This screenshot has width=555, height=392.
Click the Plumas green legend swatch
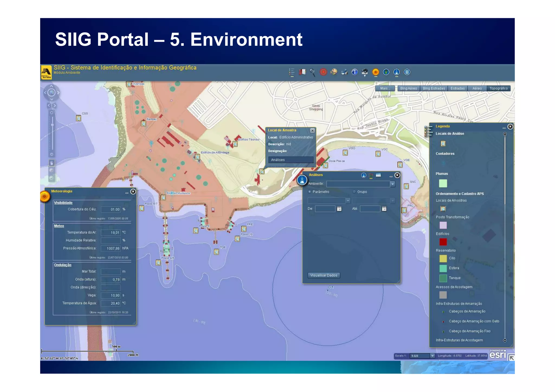coord(443,183)
